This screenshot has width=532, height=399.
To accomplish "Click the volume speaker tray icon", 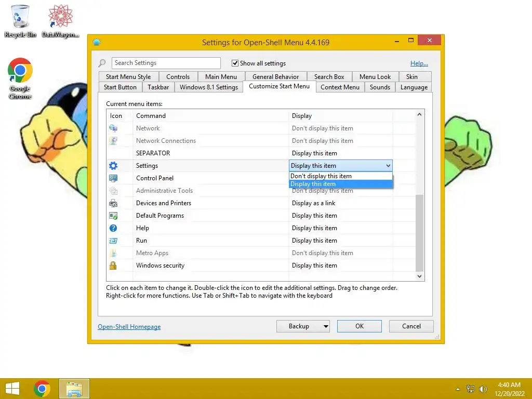I will pyautogui.click(x=483, y=389).
